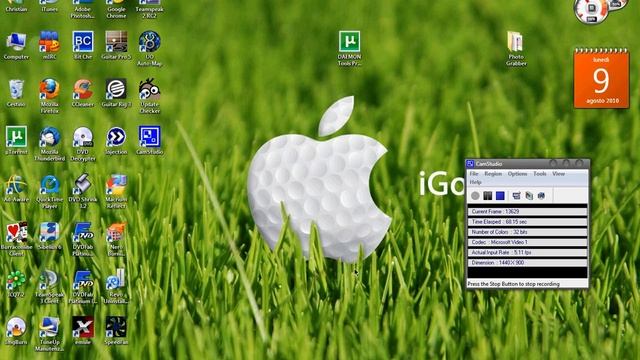Select the Sibelius 6 shortcut

pos(49,236)
